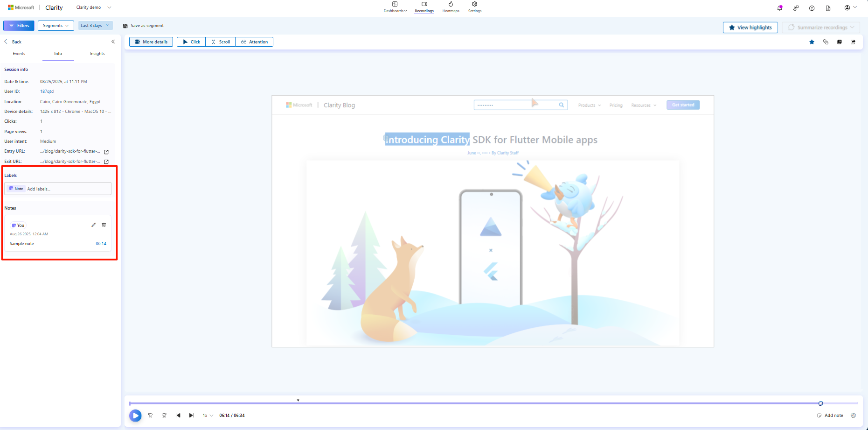Go to the Recordings section

tap(424, 7)
